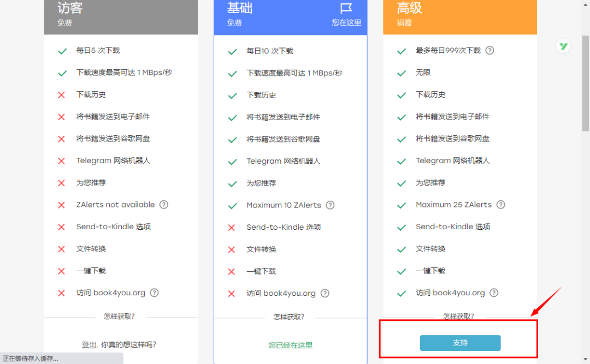Click Telegram 网络机器人 in 基础 column
Viewport: 590px width, 364px height.
(x=284, y=161)
